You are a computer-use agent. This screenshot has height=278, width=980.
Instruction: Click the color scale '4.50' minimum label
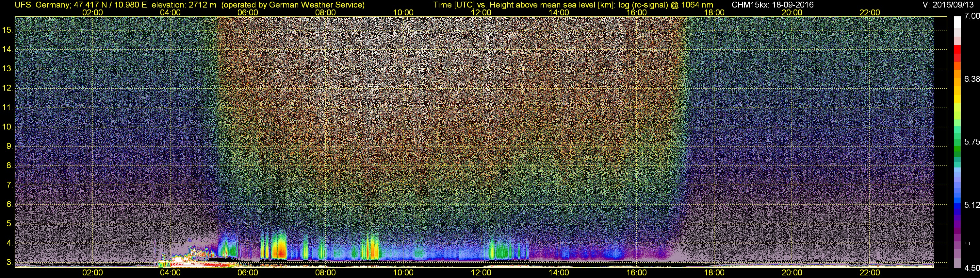click(972, 268)
